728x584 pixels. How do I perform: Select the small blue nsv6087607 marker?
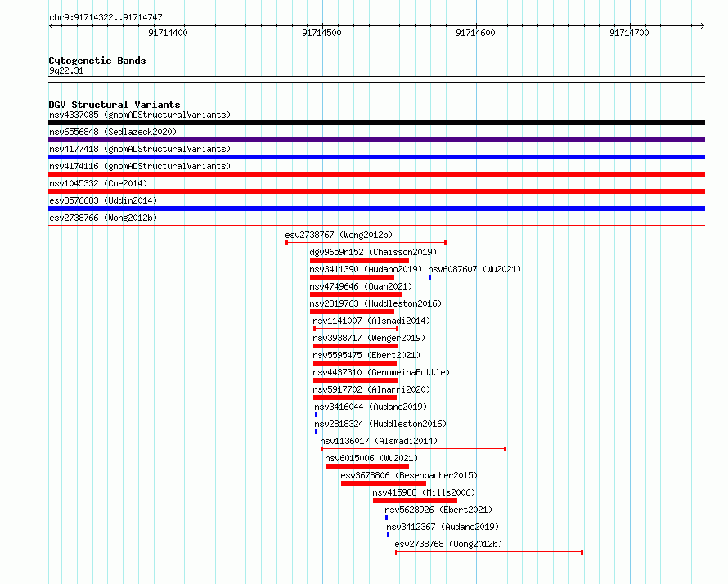click(430, 277)
